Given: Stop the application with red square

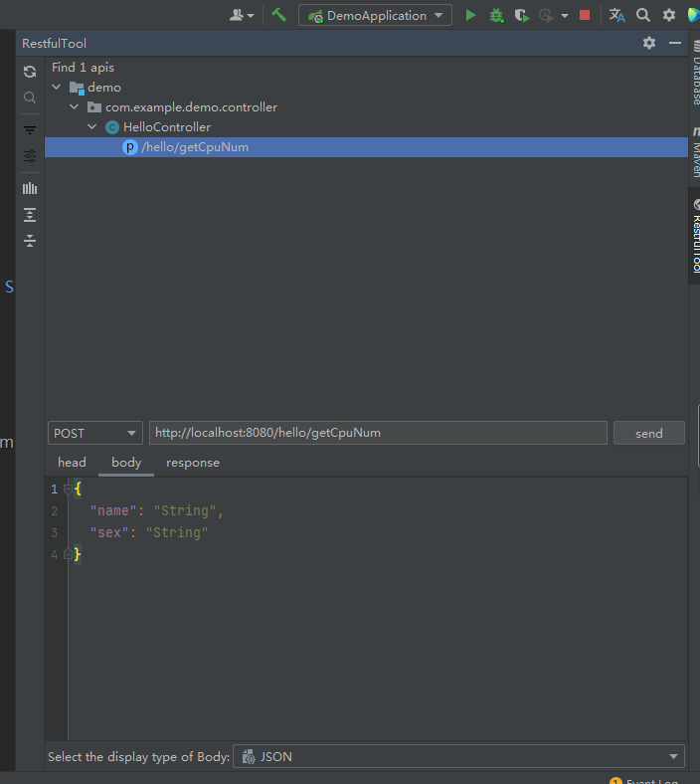Looking at the screenshot, I should pos(585,15).
